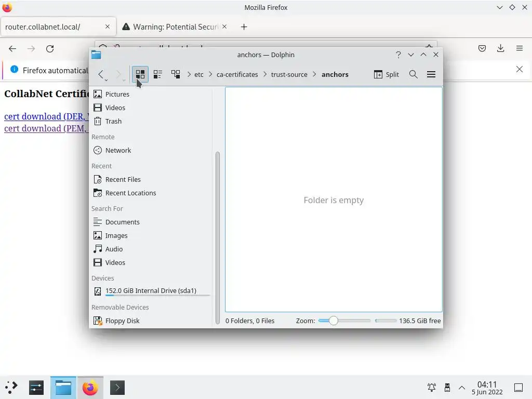Click cert download (PEM link
Image resolution: width=532 pixels, height=399 pixels.
[46, 129]
